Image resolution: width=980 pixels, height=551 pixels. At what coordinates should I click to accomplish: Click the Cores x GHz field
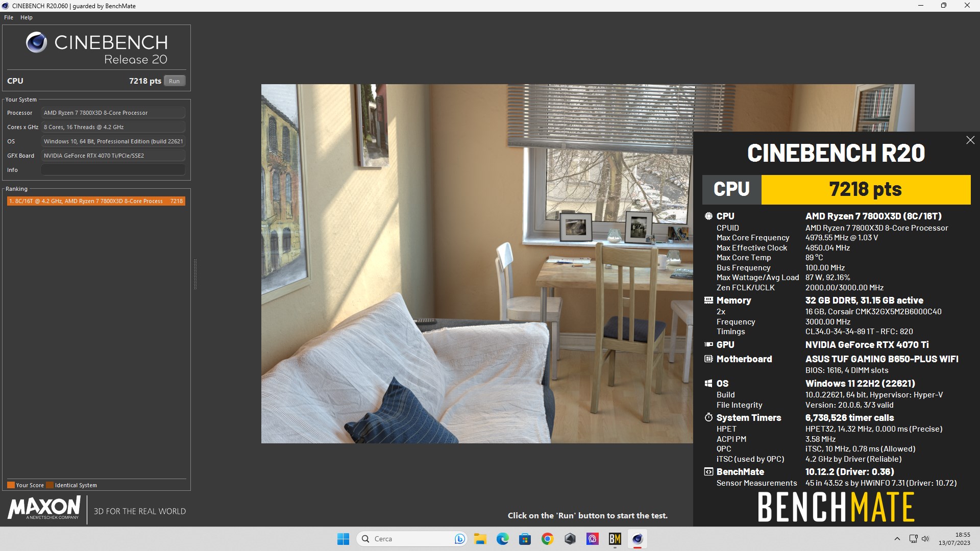tap(113, 127)
